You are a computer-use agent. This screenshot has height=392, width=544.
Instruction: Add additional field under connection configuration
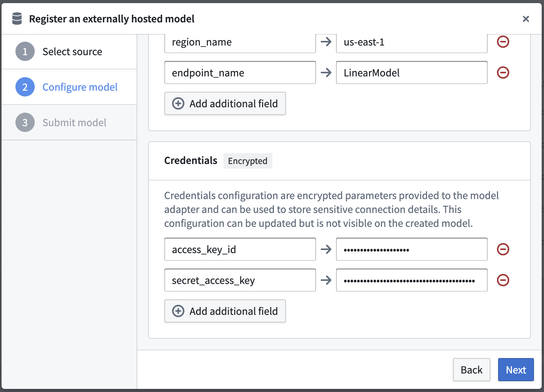[225, 103]
